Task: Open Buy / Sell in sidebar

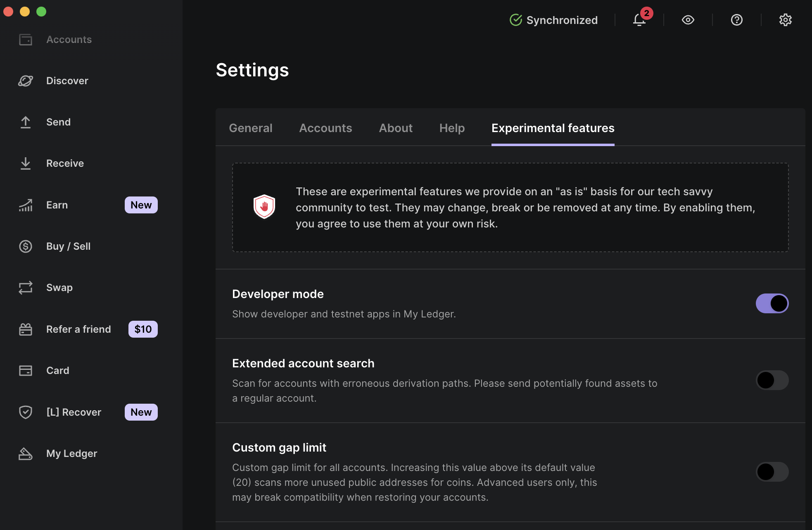Action: (68, 246)
